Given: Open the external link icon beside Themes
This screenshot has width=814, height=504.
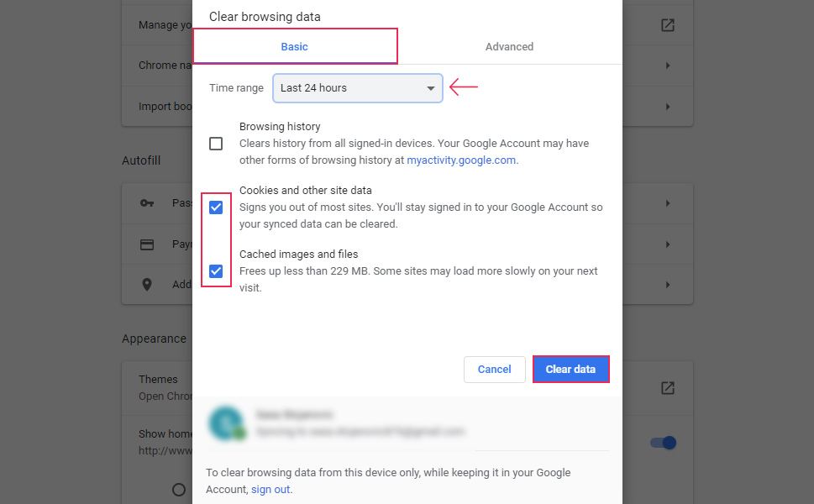Looking at the screenshot, I should [668, 388].
